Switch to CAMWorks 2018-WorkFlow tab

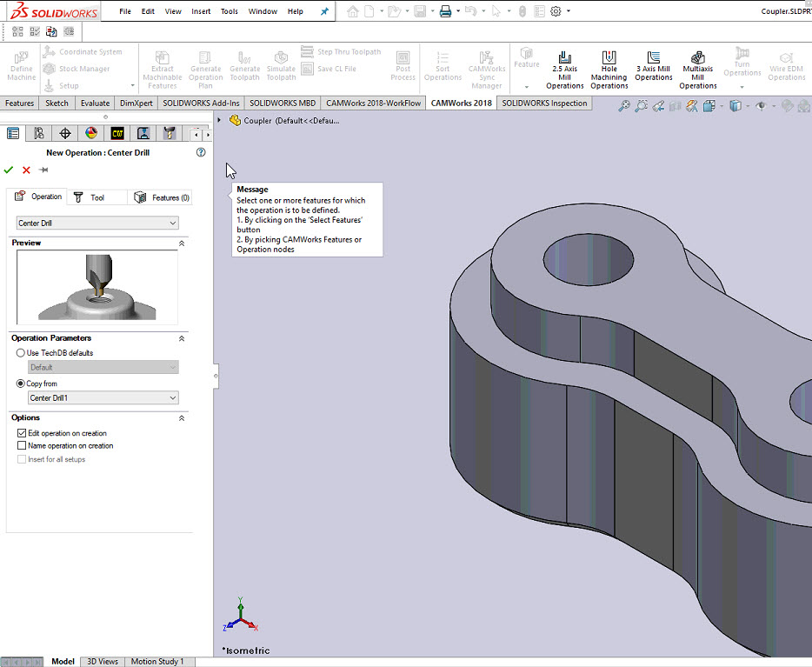click(373, 103)
